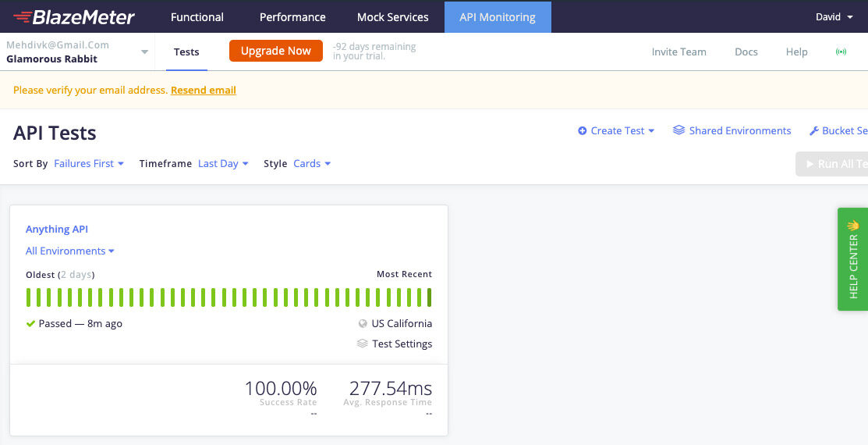The width and height of the screenshot is (868, 445).
Task: Click the Resend email link
Action: pyautogui.click(x=204, y=91)
